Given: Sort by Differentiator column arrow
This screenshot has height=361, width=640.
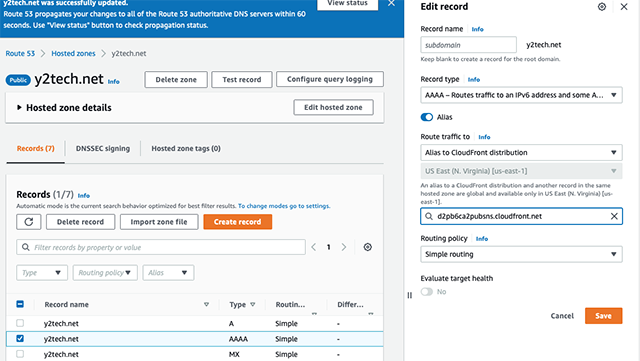Looking at the screenshot, I should (371, 313).
